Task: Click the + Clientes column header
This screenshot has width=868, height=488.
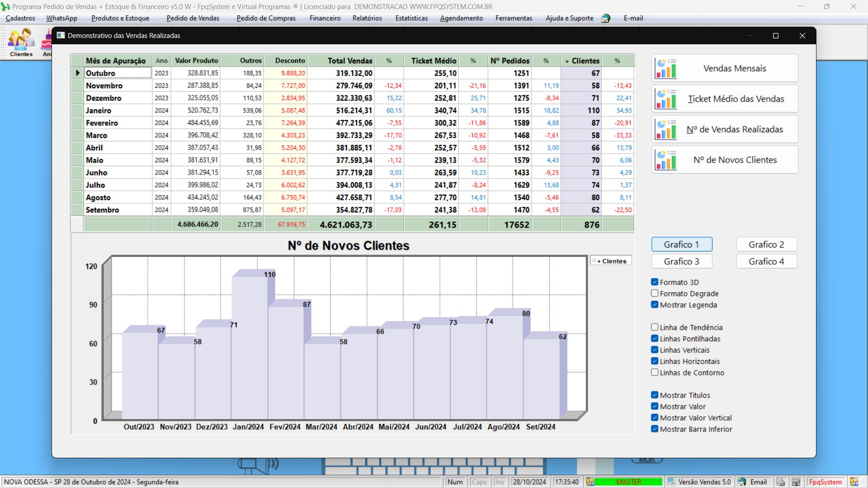Action: click(x=581, y=61)
